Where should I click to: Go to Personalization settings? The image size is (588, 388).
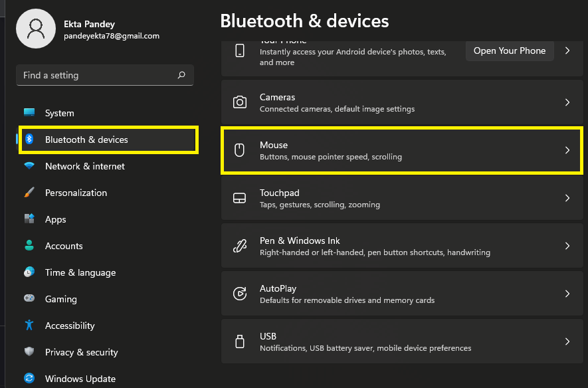tap(76, 193)
